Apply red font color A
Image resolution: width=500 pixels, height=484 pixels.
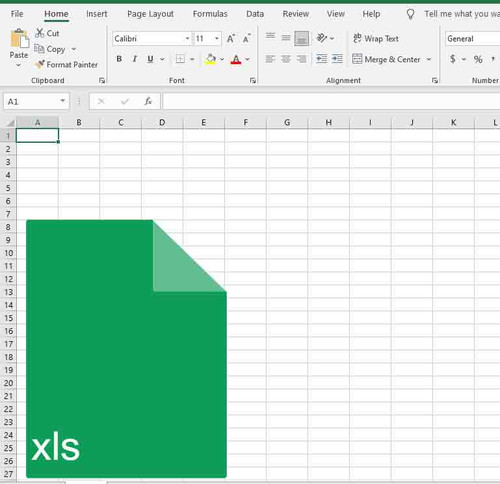tap(236, 59)
